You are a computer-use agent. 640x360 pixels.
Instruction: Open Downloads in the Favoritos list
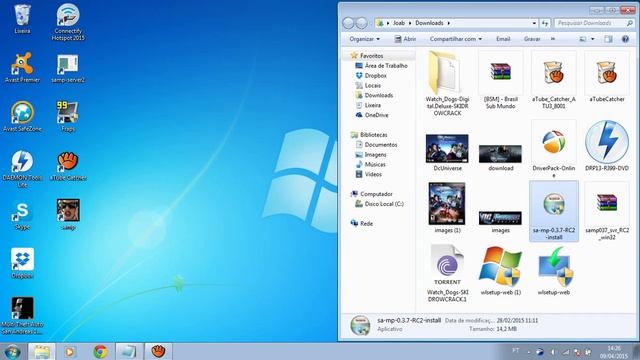tap(374, 95)
